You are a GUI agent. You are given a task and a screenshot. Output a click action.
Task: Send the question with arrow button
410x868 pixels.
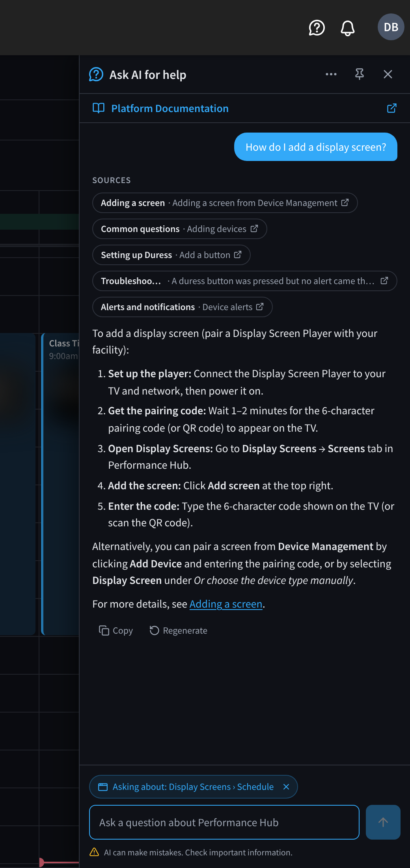[383, 822]
